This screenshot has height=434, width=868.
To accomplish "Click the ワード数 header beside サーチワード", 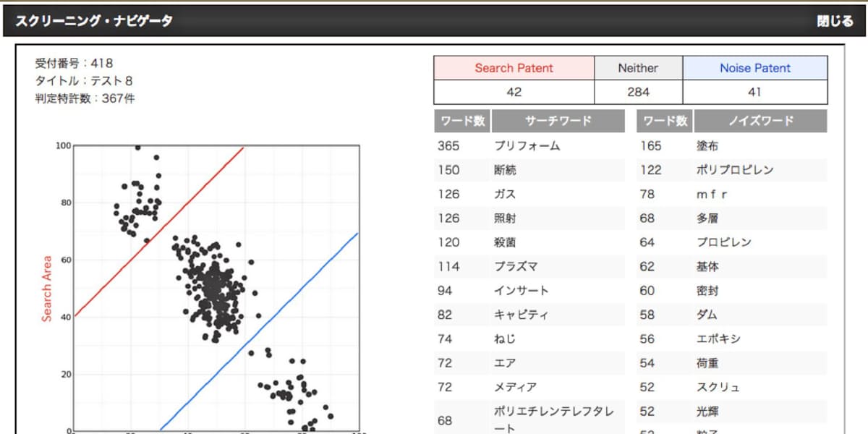I will click(x=463, y=121).
